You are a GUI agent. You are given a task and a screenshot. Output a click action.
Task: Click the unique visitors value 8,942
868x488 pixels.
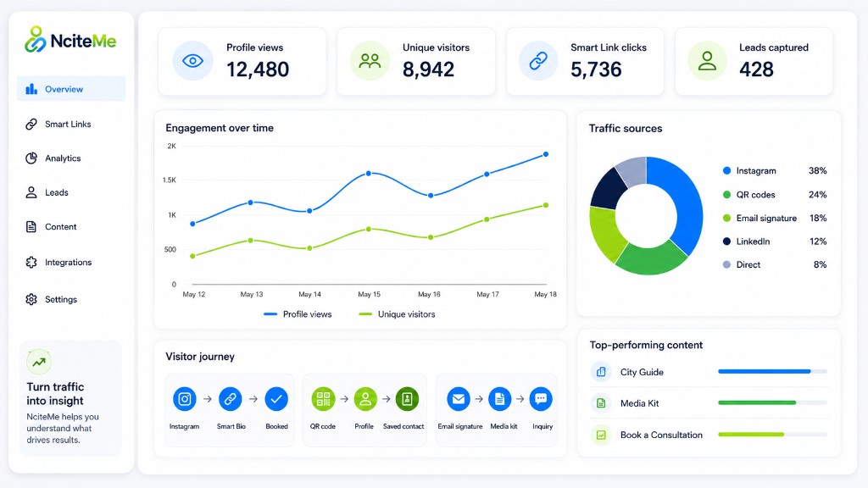[x=428, y=69]
